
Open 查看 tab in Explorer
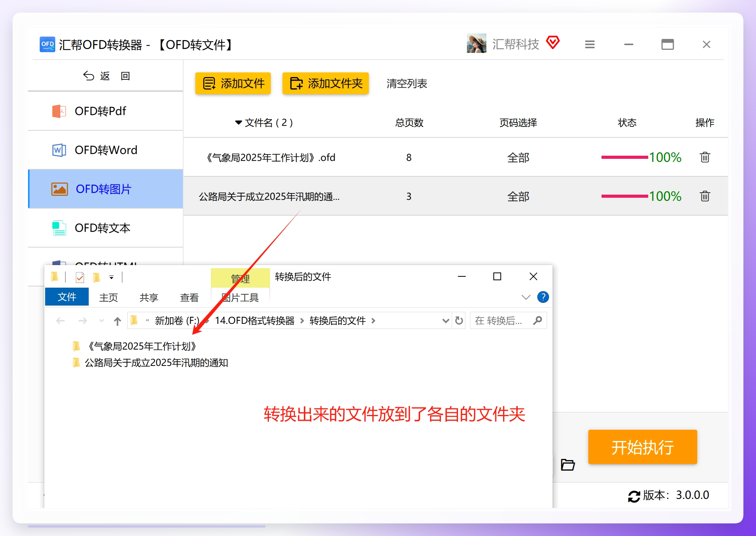(189, 297)
